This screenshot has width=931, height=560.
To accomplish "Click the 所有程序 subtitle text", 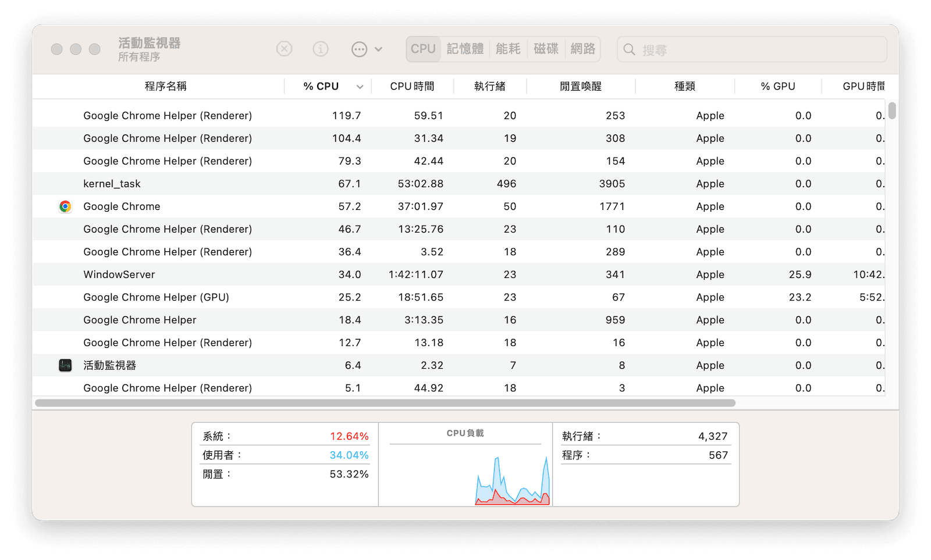I will tap(139, 57).
